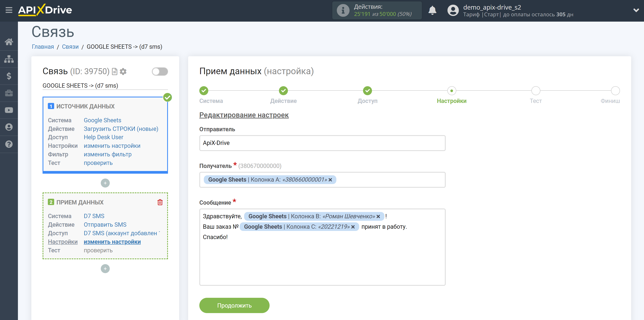
Task: Go to Система step
Action: pyautogui.click(x=204, y=90)
